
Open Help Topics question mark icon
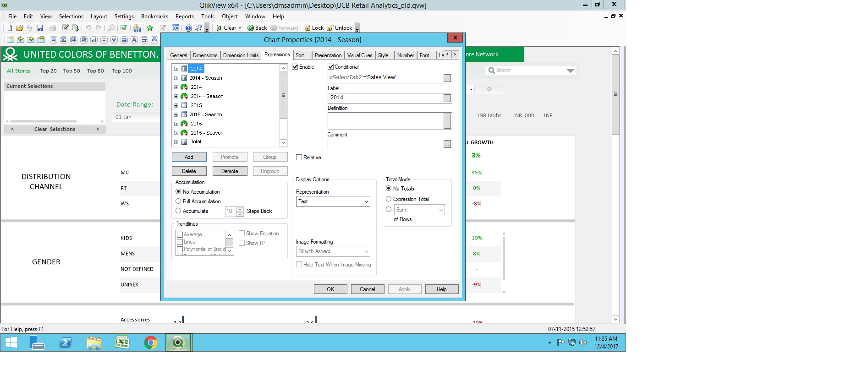point(188,28)
